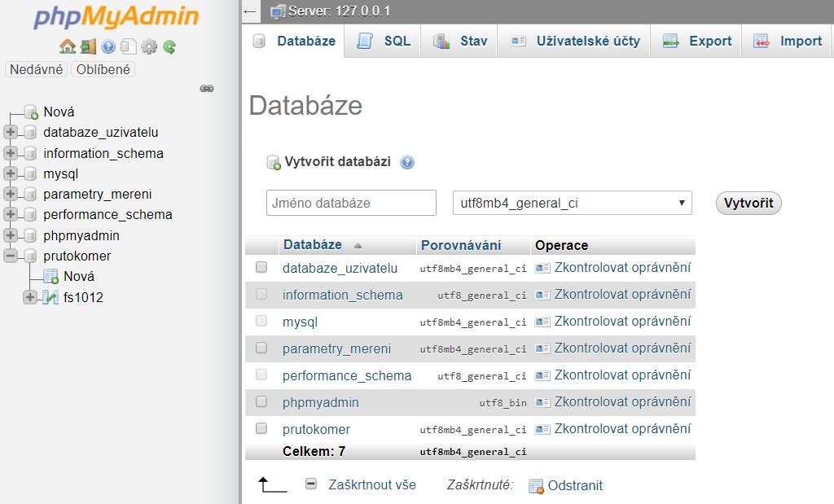Click the phpMyAdmin logo
Screen dimensions: 834x504
pyautogui.click(x=116, y=17)
